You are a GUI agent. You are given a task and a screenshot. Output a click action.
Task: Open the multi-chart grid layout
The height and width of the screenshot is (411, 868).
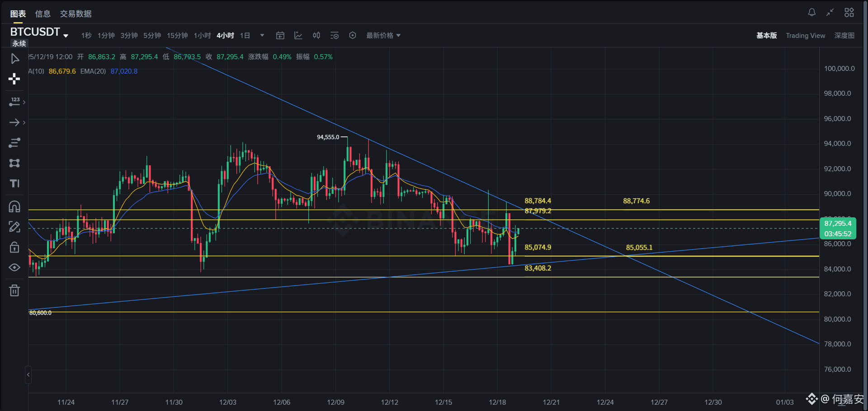click(x=849, y=12)
